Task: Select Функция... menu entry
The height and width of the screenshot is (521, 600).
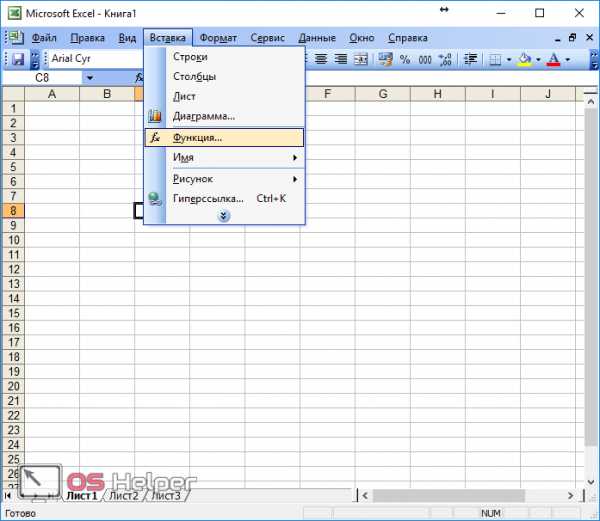Action: coord(224,138)
